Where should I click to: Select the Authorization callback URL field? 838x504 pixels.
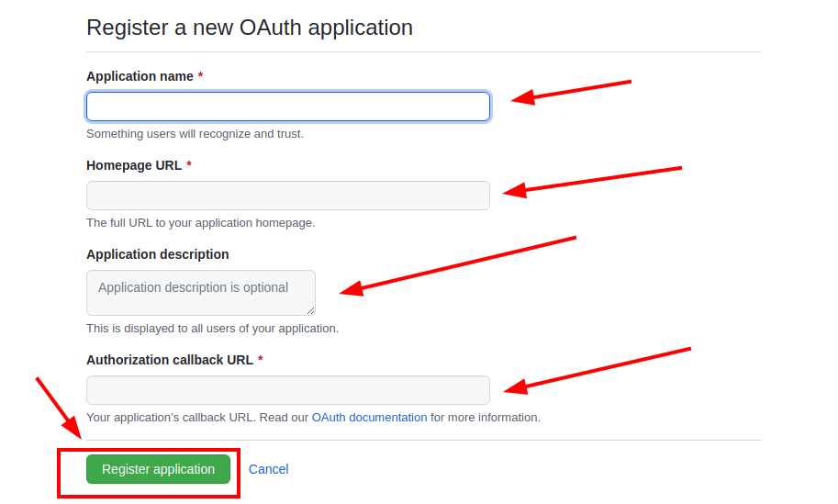(x=287, y=390)
